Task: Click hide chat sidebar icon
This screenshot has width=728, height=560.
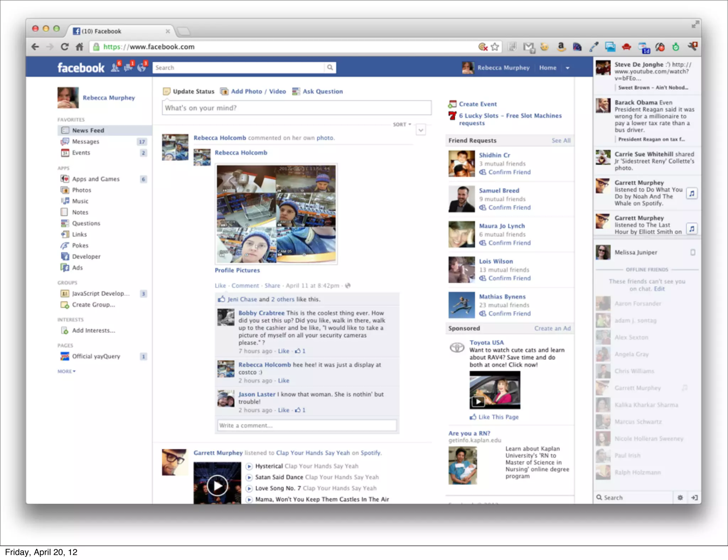Action: coord(694,497)
